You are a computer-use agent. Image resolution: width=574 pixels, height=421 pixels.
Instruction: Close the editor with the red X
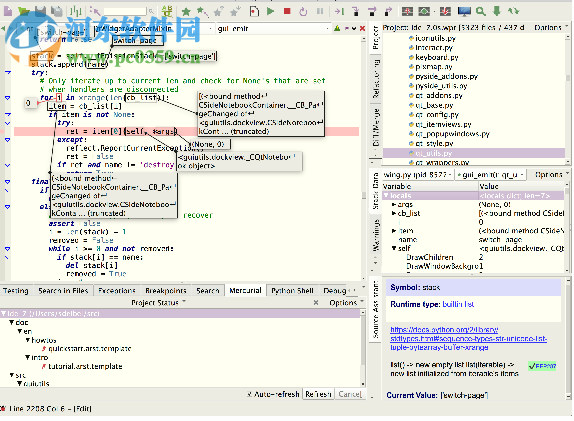tap(362, 28)
